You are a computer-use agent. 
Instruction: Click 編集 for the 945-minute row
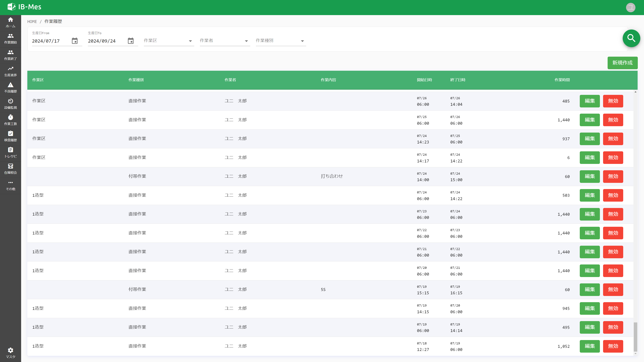click(590, 309)
